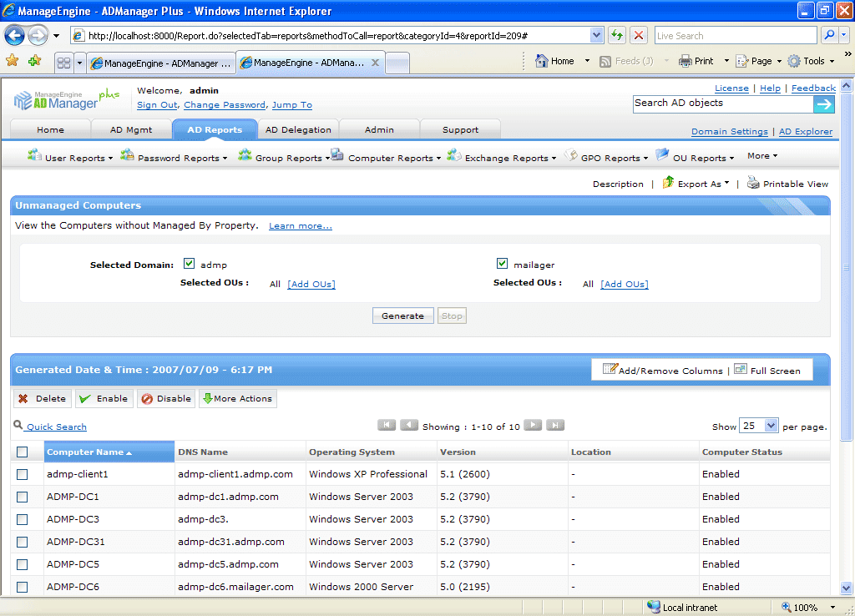This screenshot has height=616, width=855.
Task: Click the address bar URL field
Action: (334, 35)
